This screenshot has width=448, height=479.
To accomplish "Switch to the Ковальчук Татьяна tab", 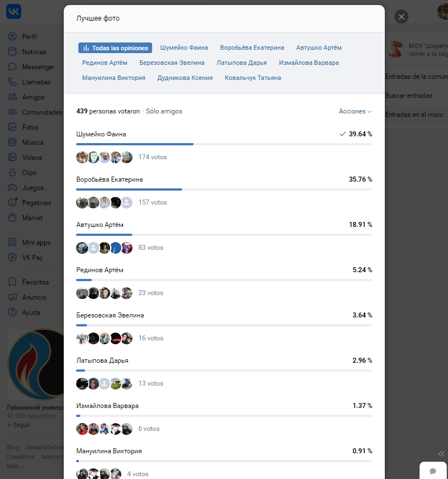I will click(253, 78).
